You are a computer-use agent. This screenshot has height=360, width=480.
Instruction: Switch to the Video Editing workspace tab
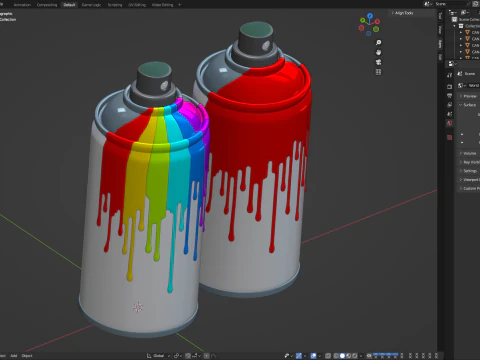click(162, 5)
